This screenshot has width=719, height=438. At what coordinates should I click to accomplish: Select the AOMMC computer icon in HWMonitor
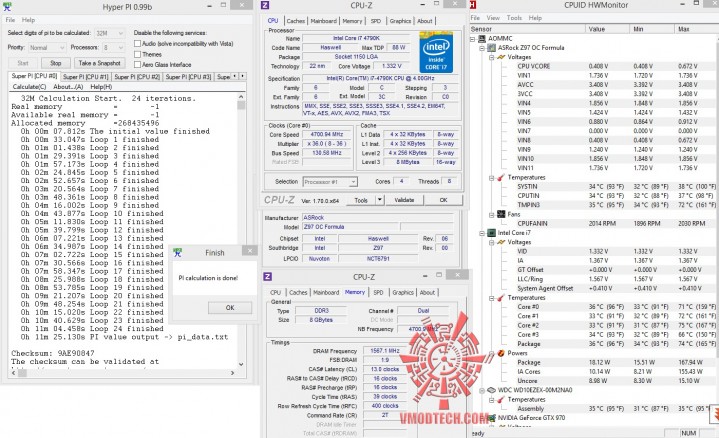click(x=482, y=39)
